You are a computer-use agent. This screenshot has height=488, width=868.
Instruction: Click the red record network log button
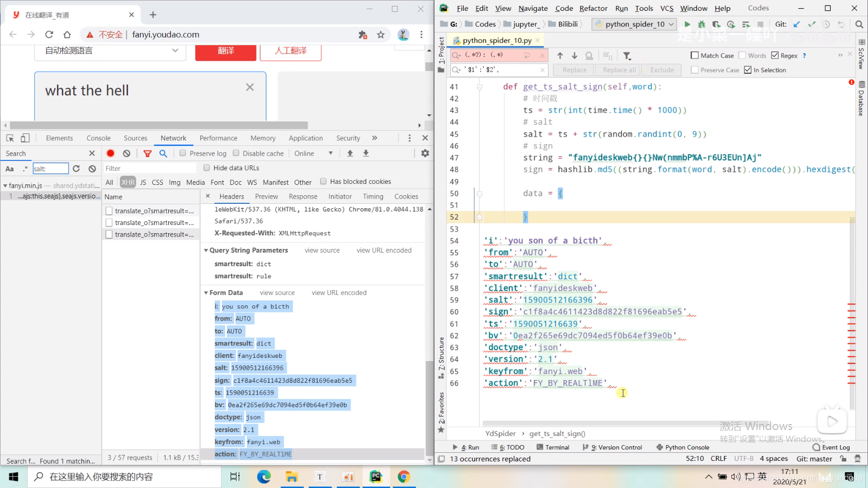[111, 153]
